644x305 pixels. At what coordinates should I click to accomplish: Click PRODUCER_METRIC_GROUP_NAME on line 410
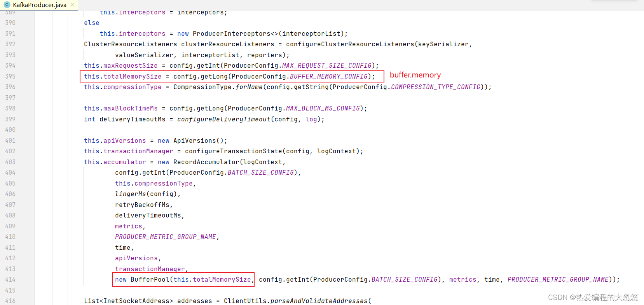[166, 237]
